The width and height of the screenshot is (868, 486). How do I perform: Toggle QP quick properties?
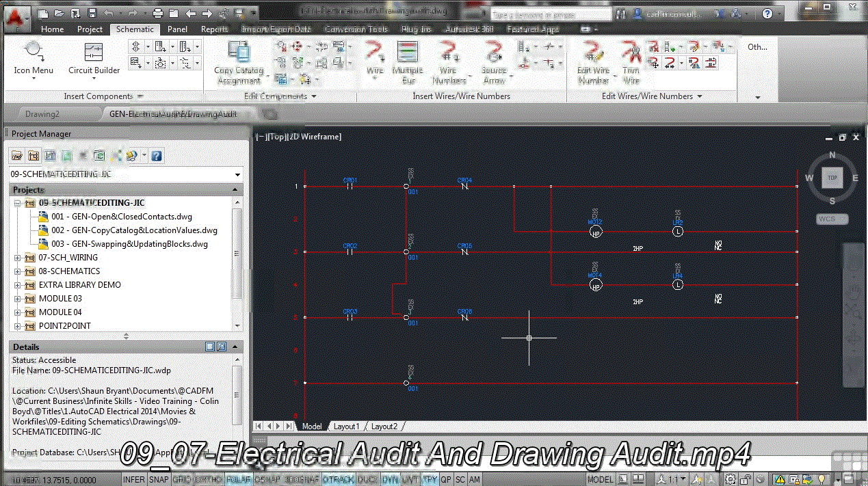click(x=445, y=479)
